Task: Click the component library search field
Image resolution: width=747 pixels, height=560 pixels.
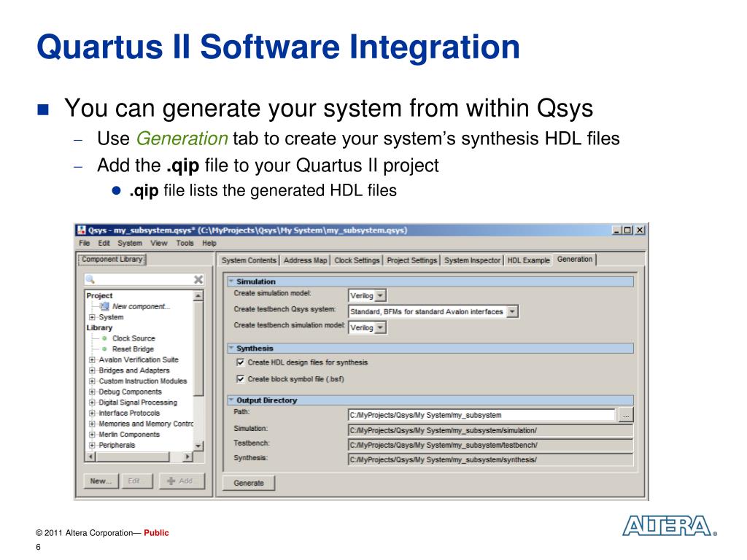Action: [144, 279]
